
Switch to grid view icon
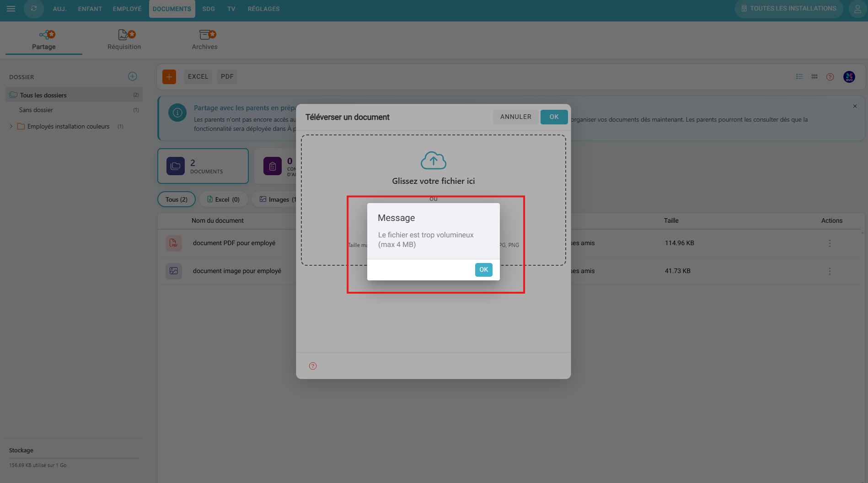(814, 77)
